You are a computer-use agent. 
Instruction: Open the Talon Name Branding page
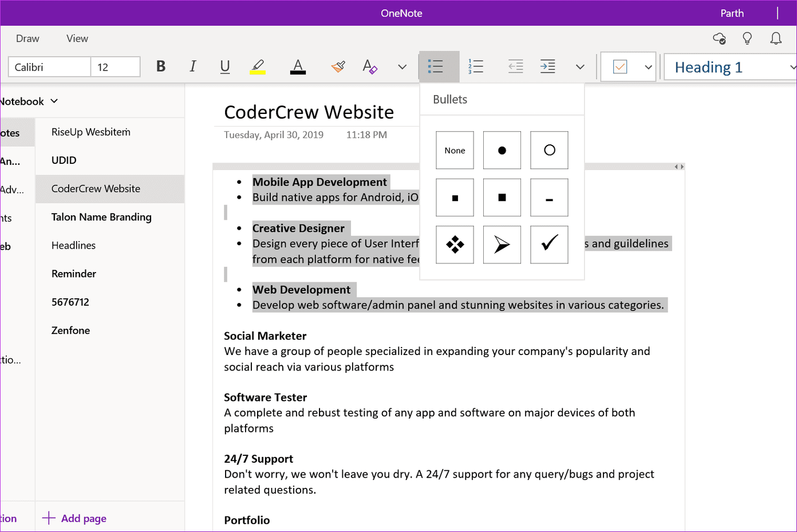[x=110, y=217]
